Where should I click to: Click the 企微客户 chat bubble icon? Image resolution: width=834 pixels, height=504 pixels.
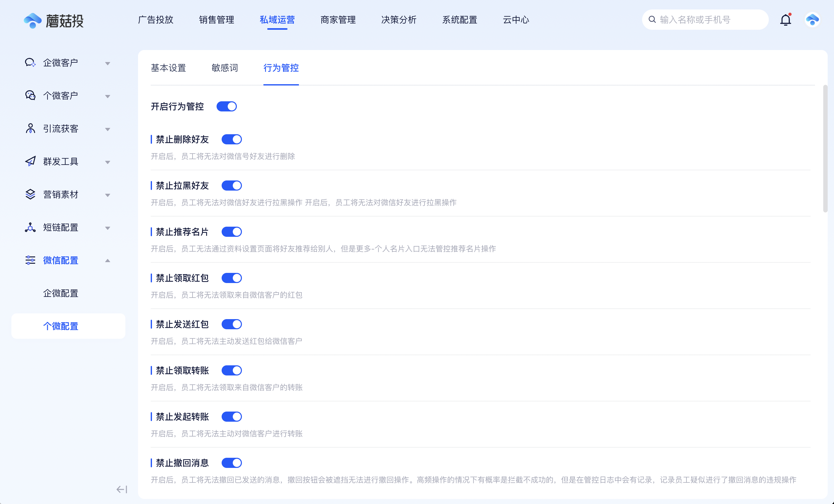[x=30, y=63]
